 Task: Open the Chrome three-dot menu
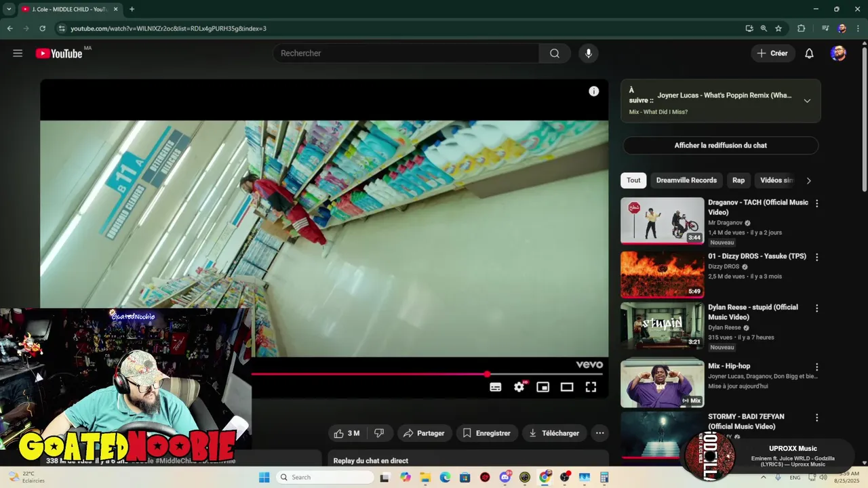tap(858, 28)
